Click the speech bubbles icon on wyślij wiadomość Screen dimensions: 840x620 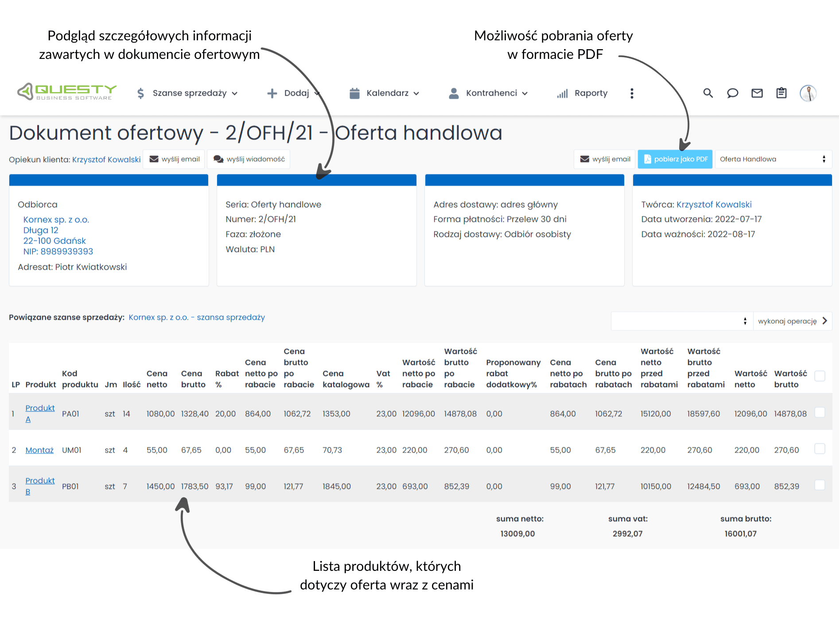pos(218,159)
